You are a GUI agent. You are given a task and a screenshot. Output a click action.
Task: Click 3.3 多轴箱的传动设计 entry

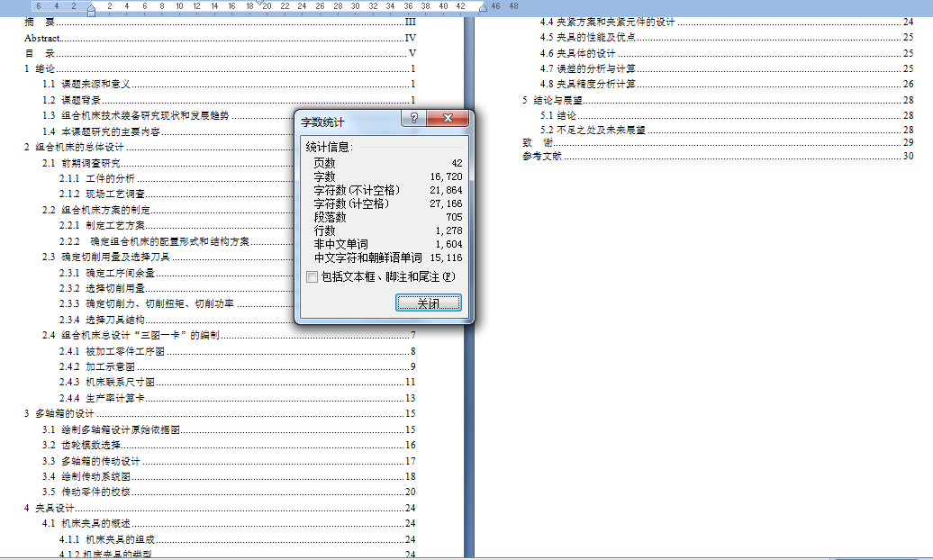(x=229, y=461)
